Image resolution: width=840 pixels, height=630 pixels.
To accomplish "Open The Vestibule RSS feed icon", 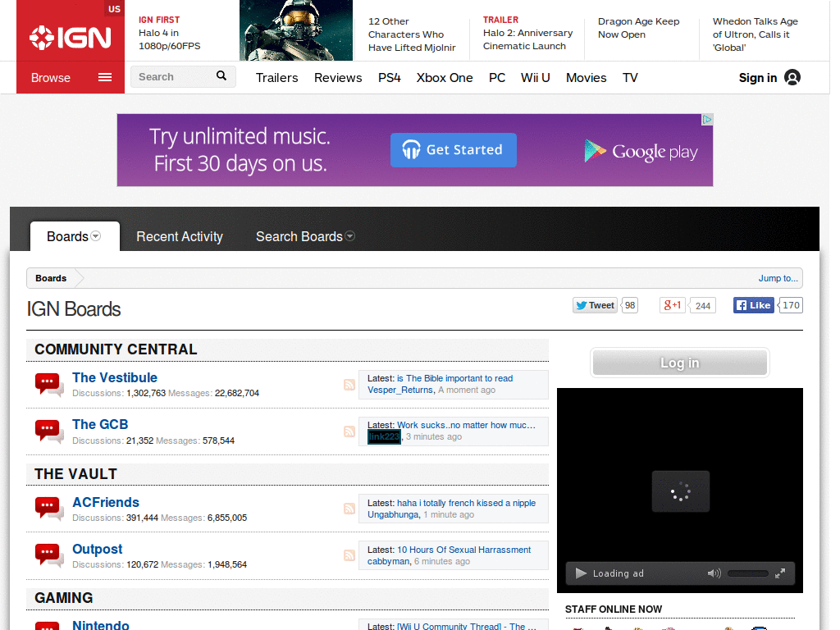I will click(x=349, y=385).
